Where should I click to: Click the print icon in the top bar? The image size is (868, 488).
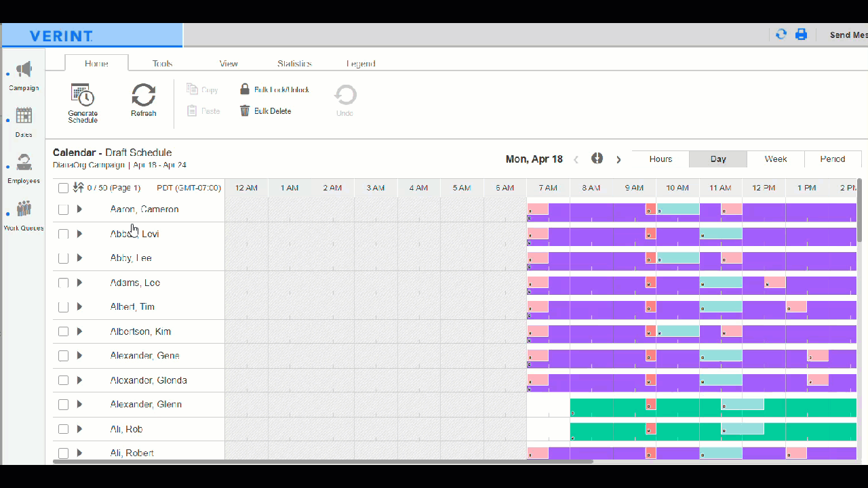click(802, 35)
